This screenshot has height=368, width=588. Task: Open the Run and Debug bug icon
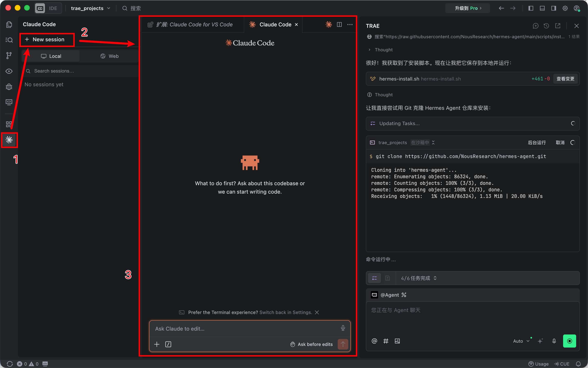(9, 87)
